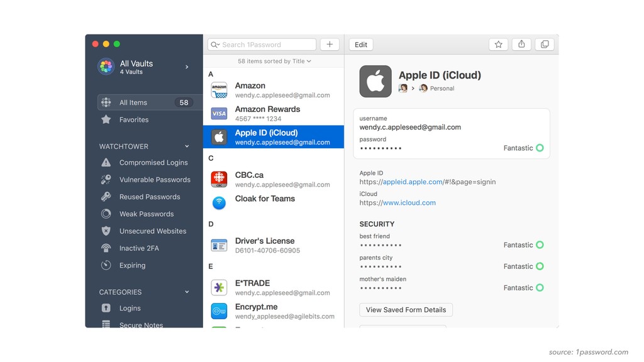Click the Amazon Rewards card number text
This screenshot has width=644, height=362.
point(258,119)
